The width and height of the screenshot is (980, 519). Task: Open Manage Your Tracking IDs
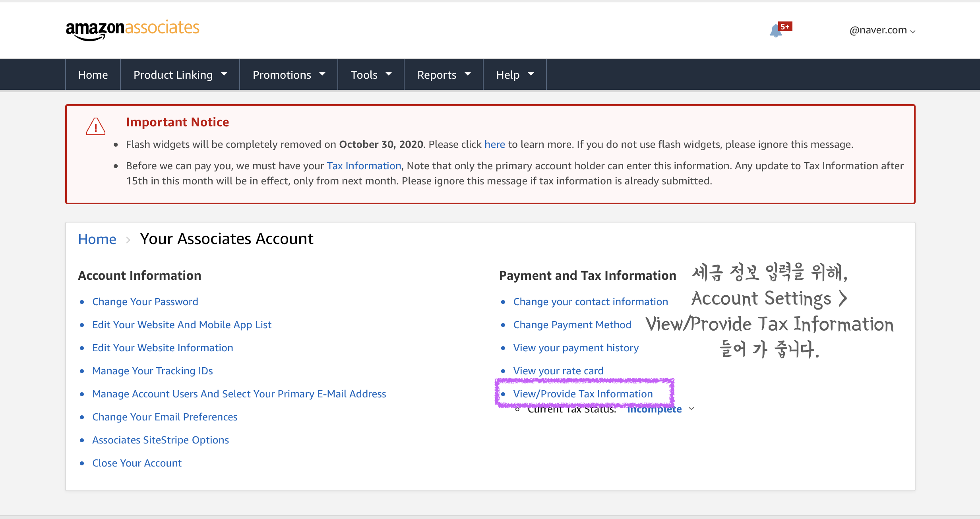click(x=152, y=371)
